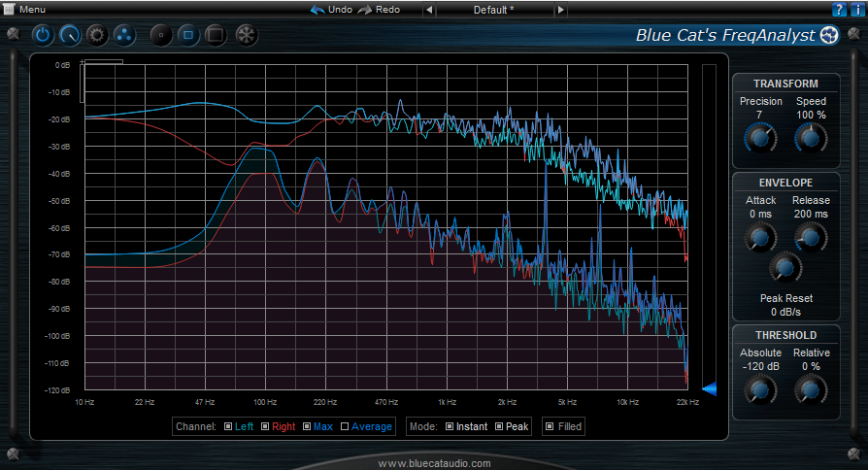
Task: Toggle the Right channel checkbox
Action: click(265, 426)
